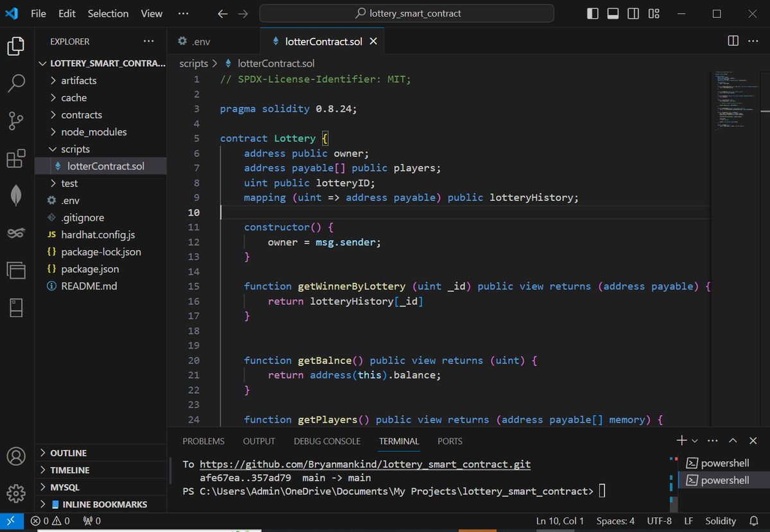Select language mode Solidity in status bar

(x=721, y=521)
